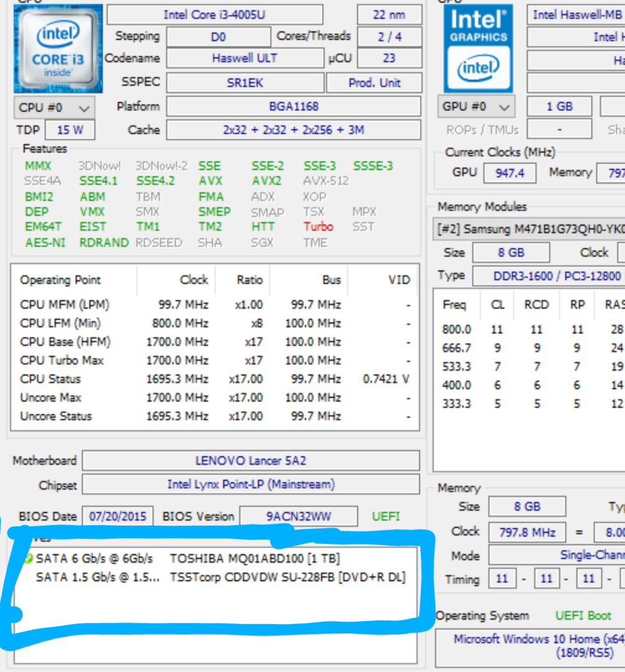
Task: Click the Freq column header in memory timings
Action: [x=454, y=305]
